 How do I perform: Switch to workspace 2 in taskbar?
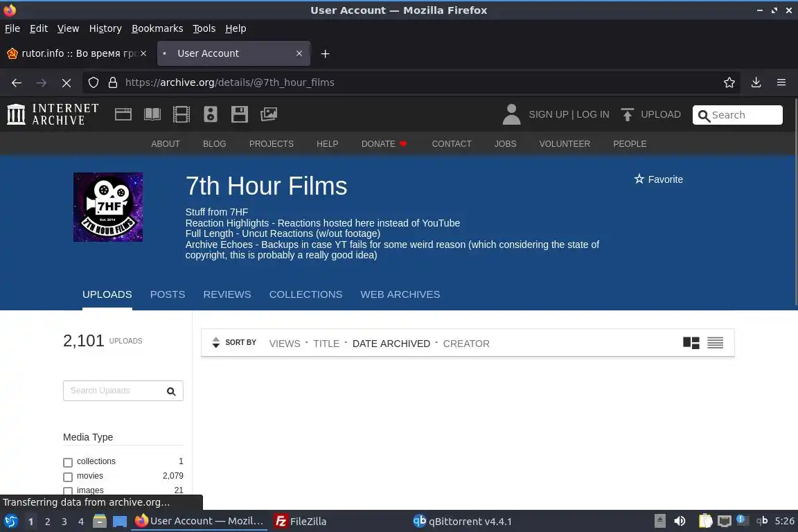click(x=47, y=522)
